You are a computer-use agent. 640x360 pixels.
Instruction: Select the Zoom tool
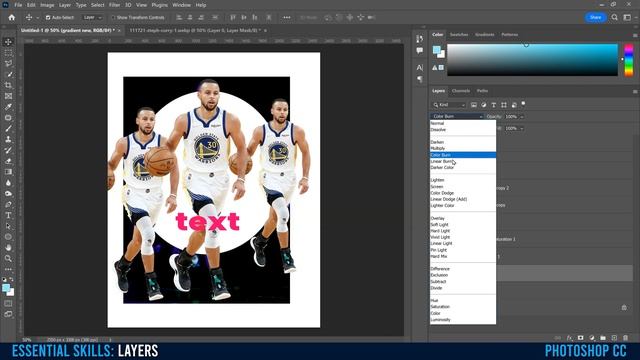click(8, 258)
